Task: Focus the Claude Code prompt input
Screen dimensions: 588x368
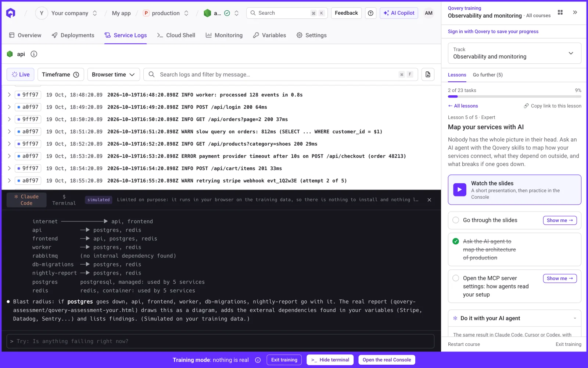Action: [220, 342]
